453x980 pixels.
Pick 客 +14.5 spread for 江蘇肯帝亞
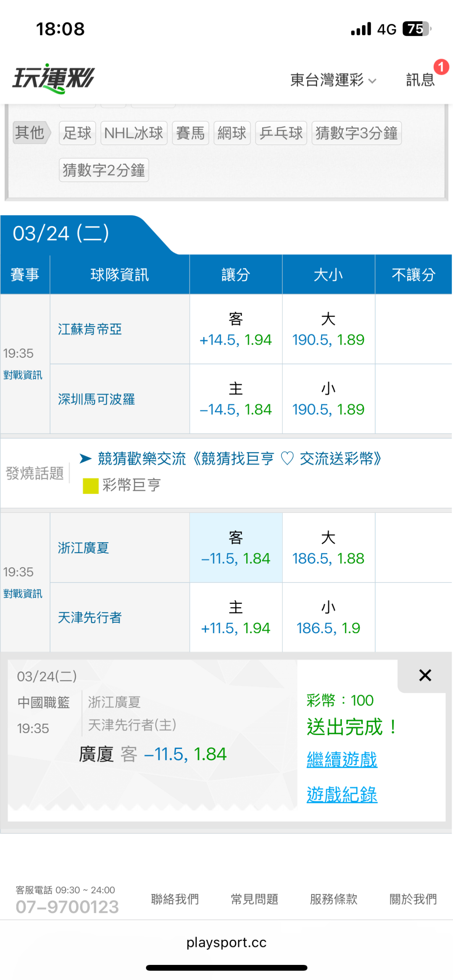tap(236, 329)
